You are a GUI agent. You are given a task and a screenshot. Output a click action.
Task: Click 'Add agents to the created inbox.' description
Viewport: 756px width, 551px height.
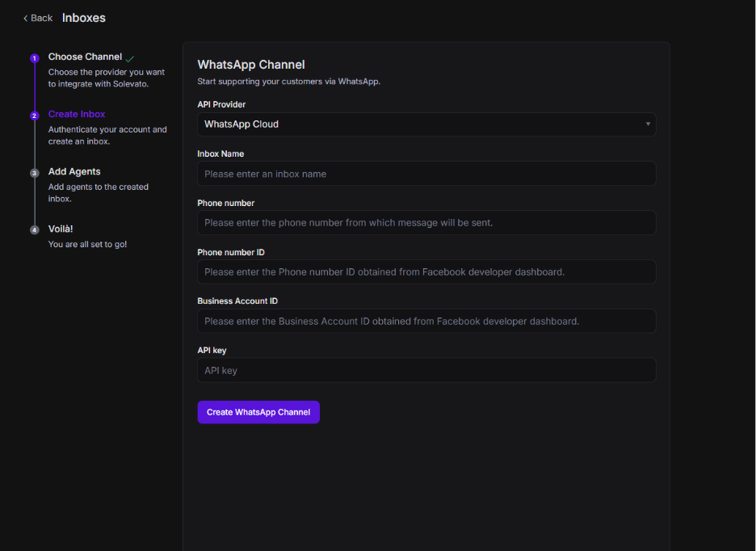coord(99,192)
